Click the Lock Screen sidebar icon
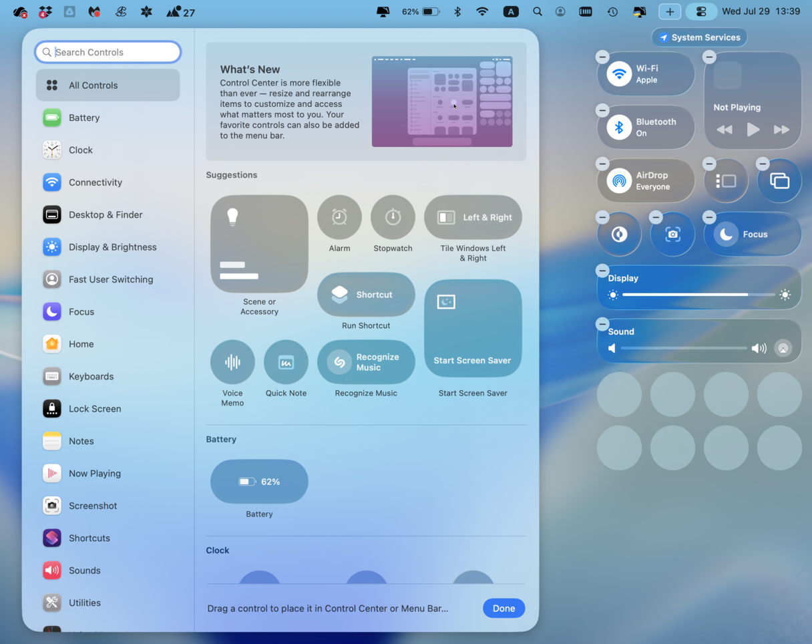The image size is (812, 644). [x=52, y=409]
